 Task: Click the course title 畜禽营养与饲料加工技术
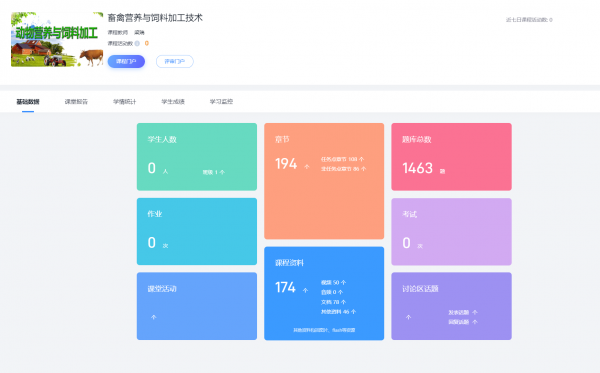(x=155, y=18)
